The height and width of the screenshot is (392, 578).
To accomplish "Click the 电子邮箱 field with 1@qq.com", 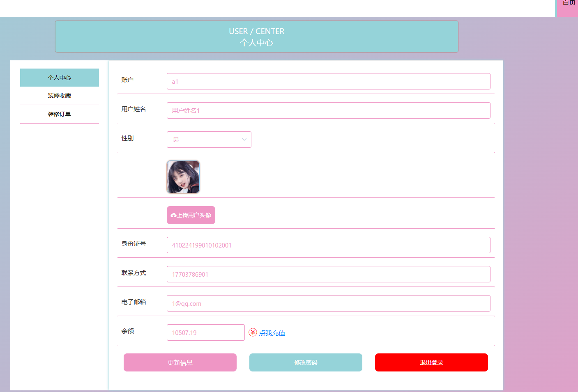I will tap(328, 303).
